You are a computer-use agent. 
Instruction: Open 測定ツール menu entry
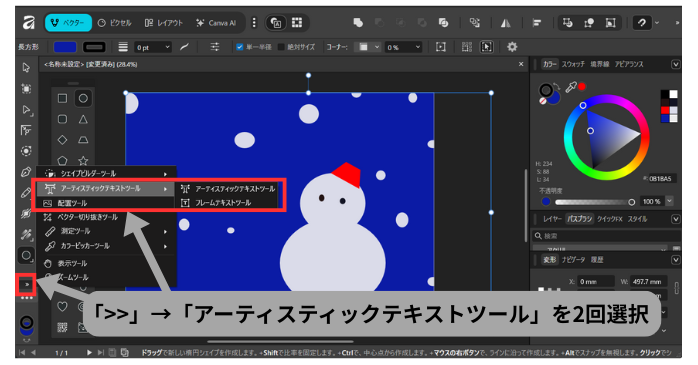(x=106, y=231)
